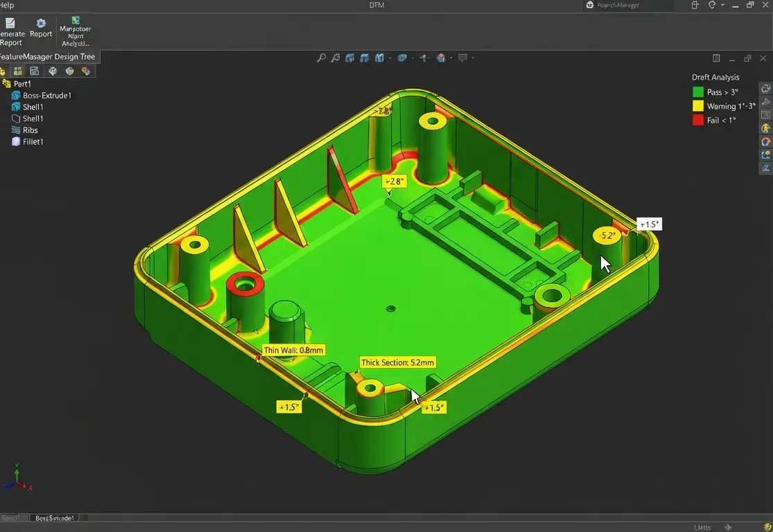Open the gray shape icon below the task pane globe
Image resolution: width=773 pixels, height=532 pixels.
tap(765, 102)
